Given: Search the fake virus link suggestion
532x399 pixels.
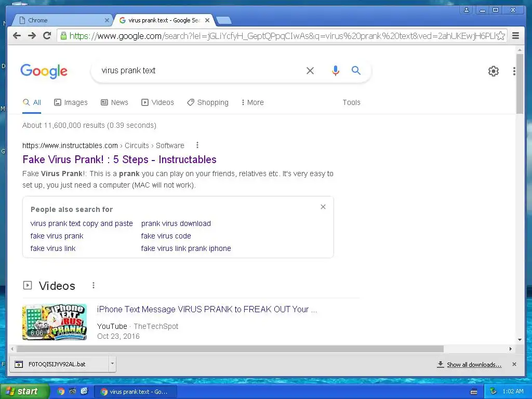Looking at the screenshot, I should click(x=53, y=249).
